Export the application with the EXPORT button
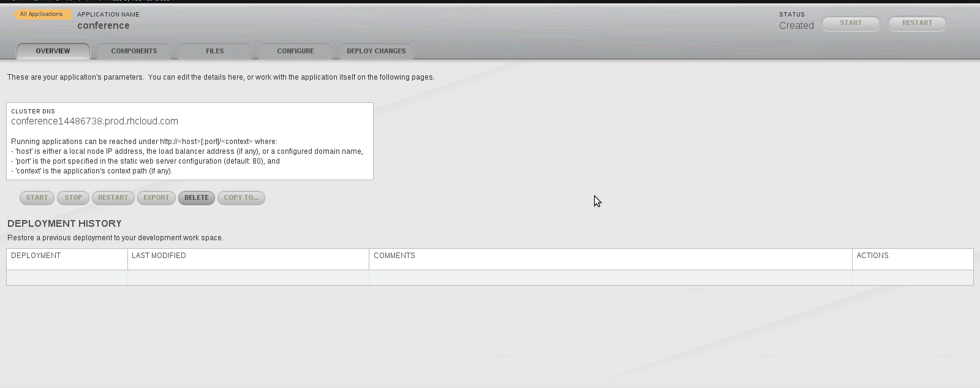This screenshot has height=388, width=980. [x=156, y=198]
